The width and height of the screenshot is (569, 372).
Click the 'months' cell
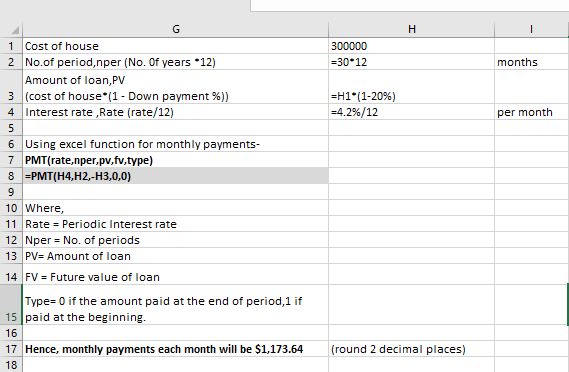tap(532, 62)
